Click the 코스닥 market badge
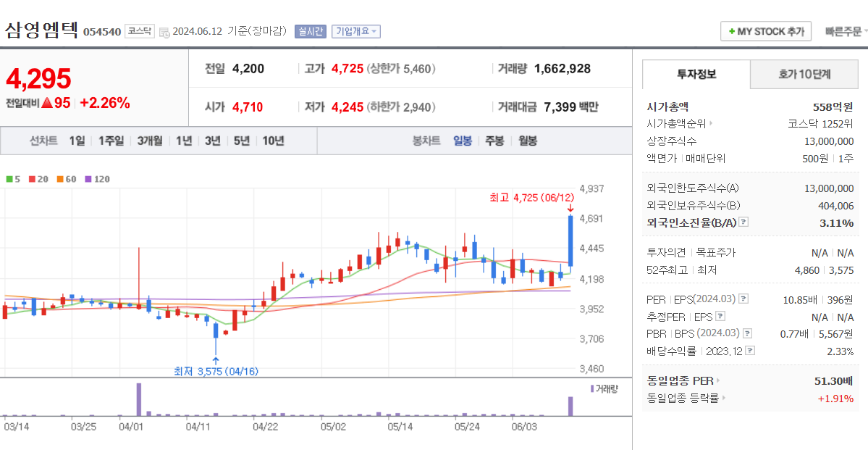The image size is (868, 450). click(x=140, y=31)
